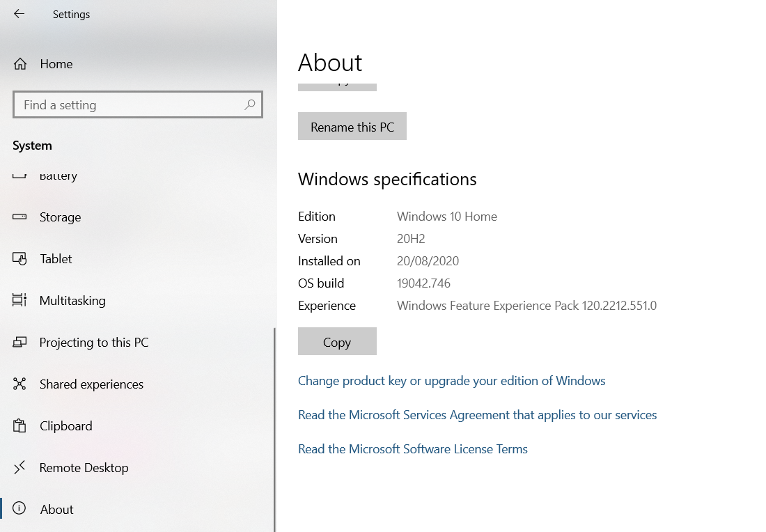Click Rename this PC
This screenshot has width=766, height=532.
(x=352, y=126)
